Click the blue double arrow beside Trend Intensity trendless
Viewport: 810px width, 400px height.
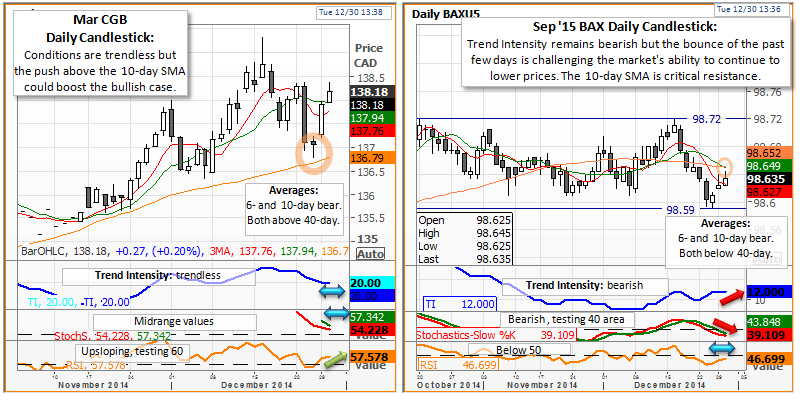pyautogui.click(x=331, y=289)
